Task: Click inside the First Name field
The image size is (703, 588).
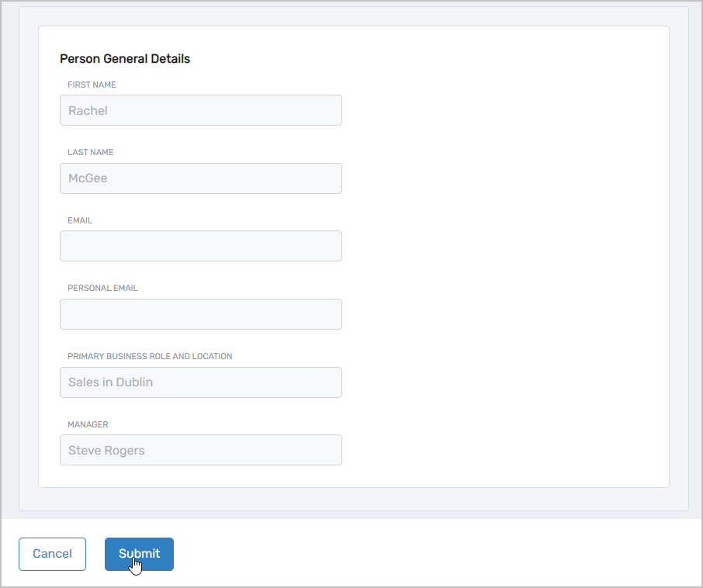Action: click(x=201, y=110)
